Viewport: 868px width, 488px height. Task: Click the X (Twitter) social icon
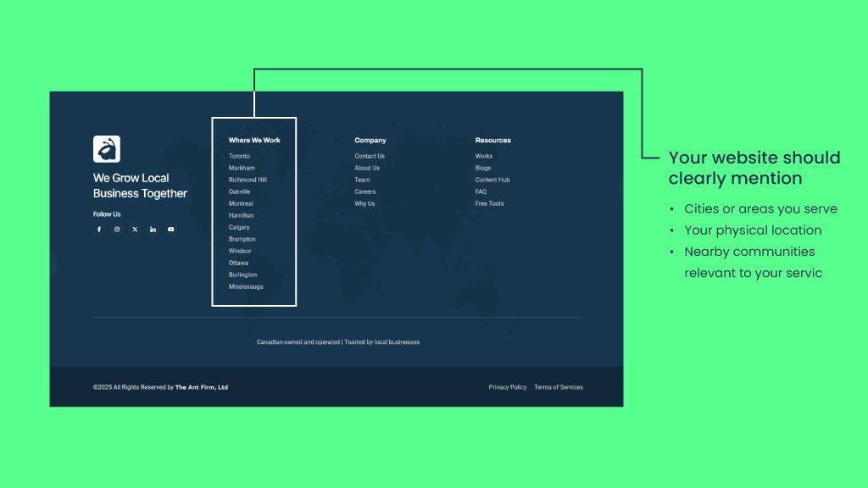click(x=135, y=229)
